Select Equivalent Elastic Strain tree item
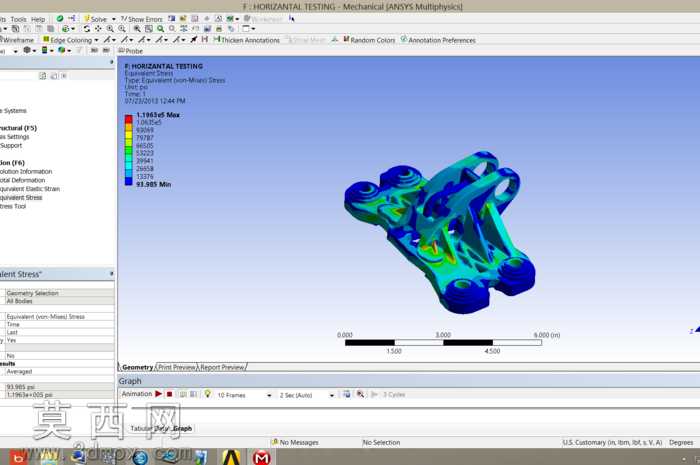This screenshot has width=700, height=465. [x=29, y=189]
